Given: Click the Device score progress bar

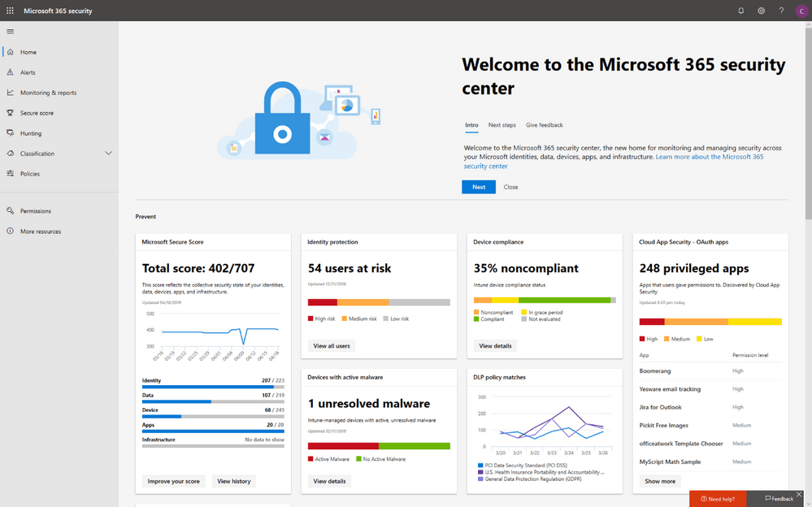Looking at the screenshot, I should (x=213, y=416).
